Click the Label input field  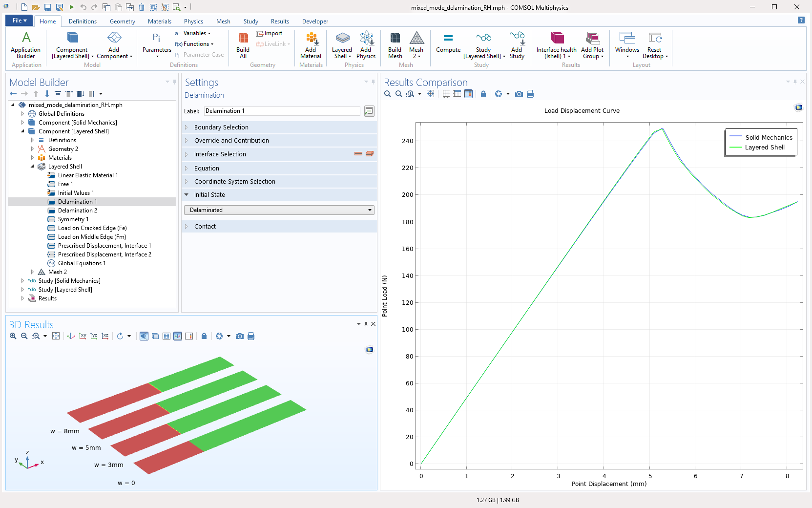(x=282, y=111)
